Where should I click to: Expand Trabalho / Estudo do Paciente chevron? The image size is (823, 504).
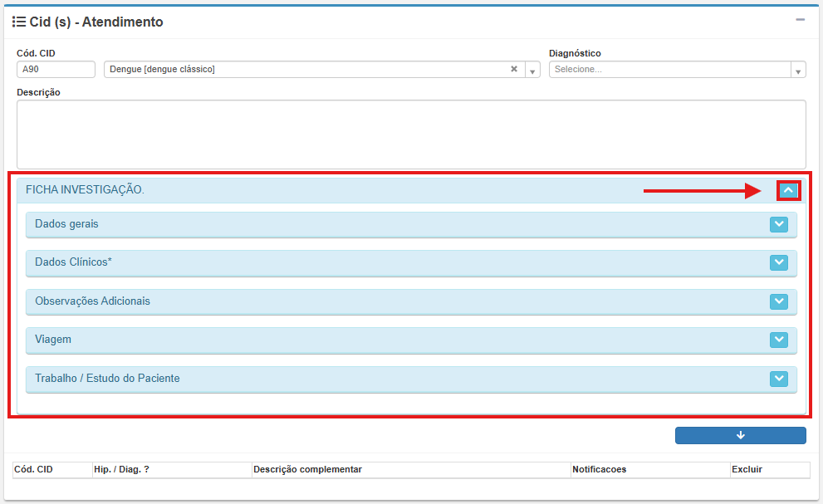click(778, 379)
